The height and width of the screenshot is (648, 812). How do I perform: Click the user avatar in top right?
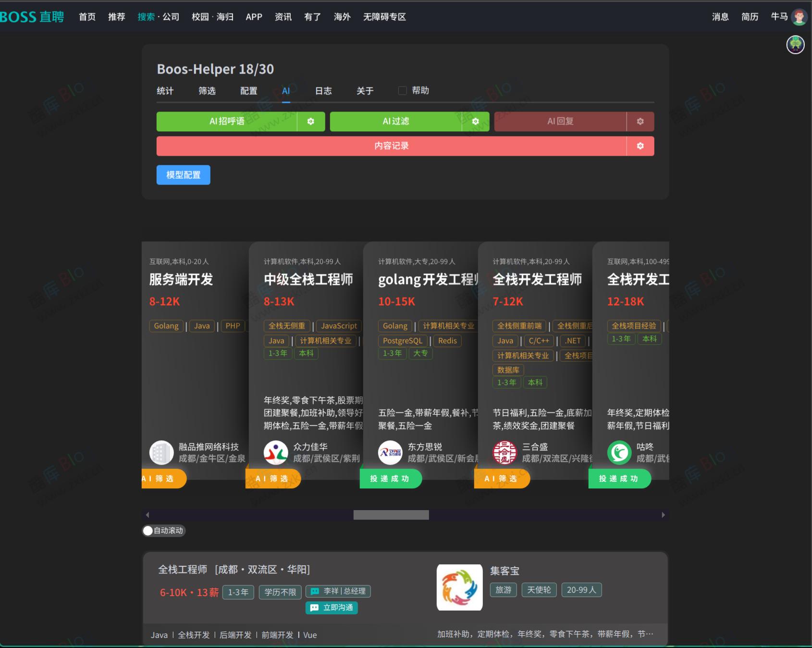[799, 16]
